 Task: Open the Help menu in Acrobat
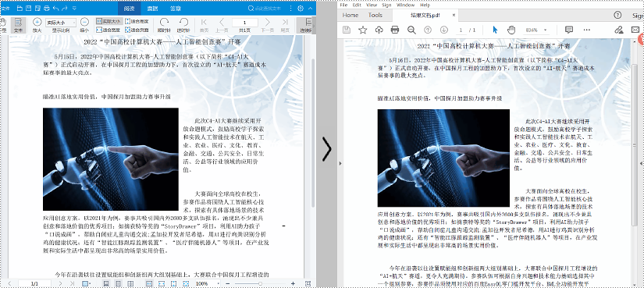pos(425,5)
